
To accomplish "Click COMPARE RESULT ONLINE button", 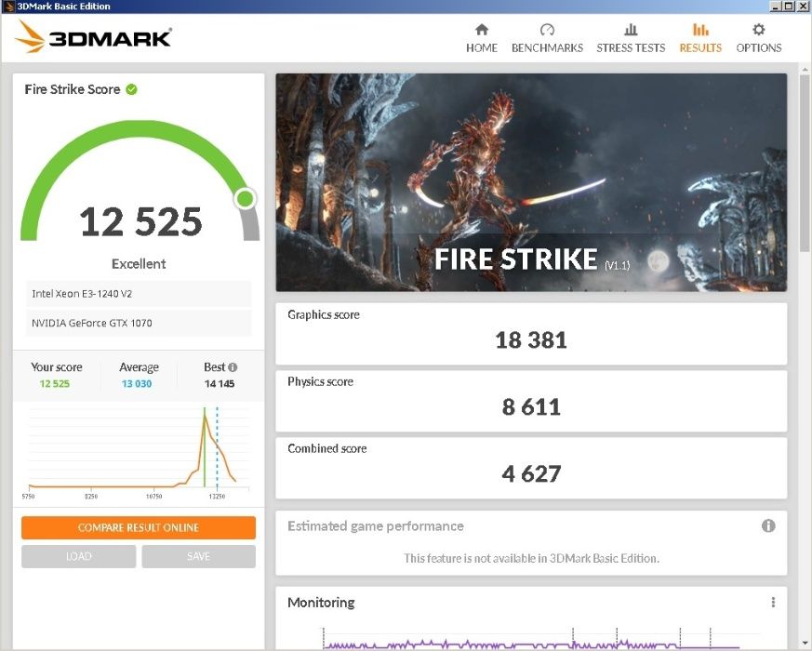I will coord(139,527).
